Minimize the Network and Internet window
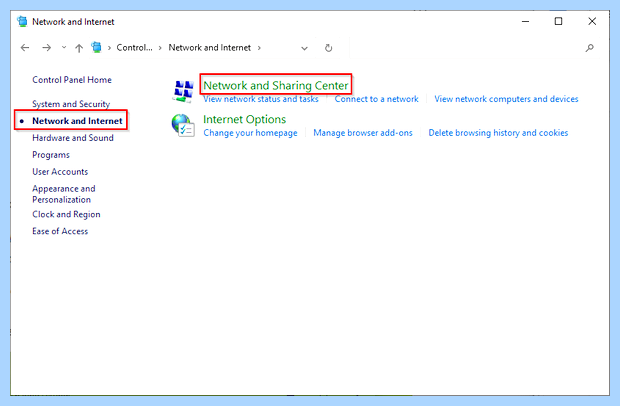620x406 pixels. [525, 21]
